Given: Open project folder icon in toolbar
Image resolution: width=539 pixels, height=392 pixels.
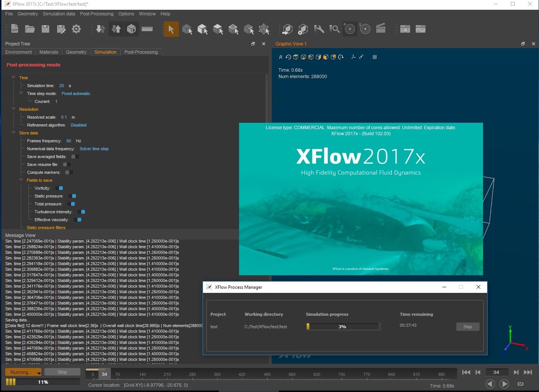Looking at the screenshot, I should [x=30, y=29].
